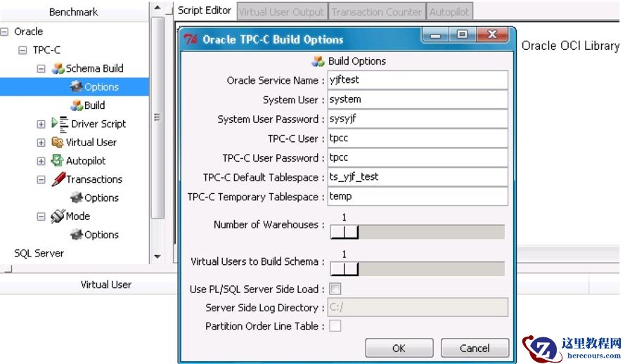Collapse the Transactions node
The width and height of the screenshot is (625, 364).
pos(41,180)
